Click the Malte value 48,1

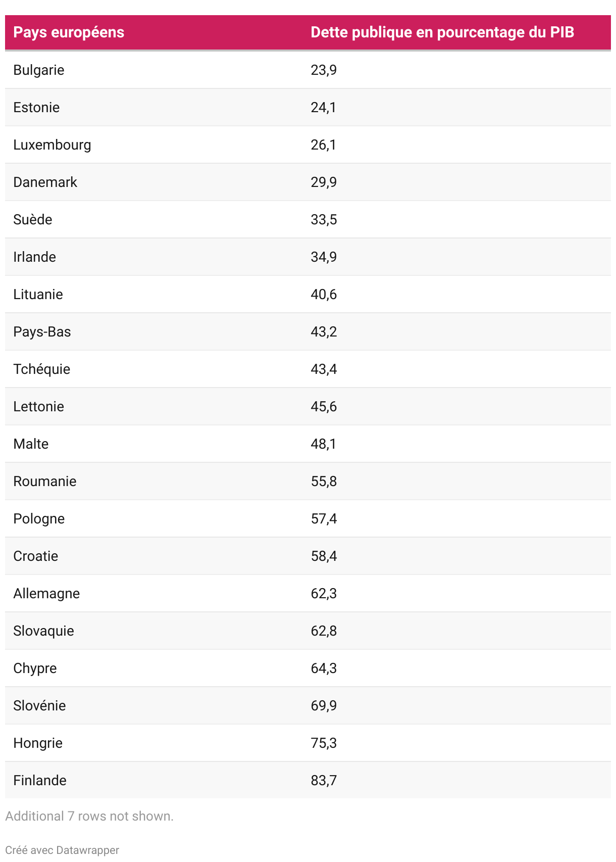pyautogui.click(x=323, y=444)
